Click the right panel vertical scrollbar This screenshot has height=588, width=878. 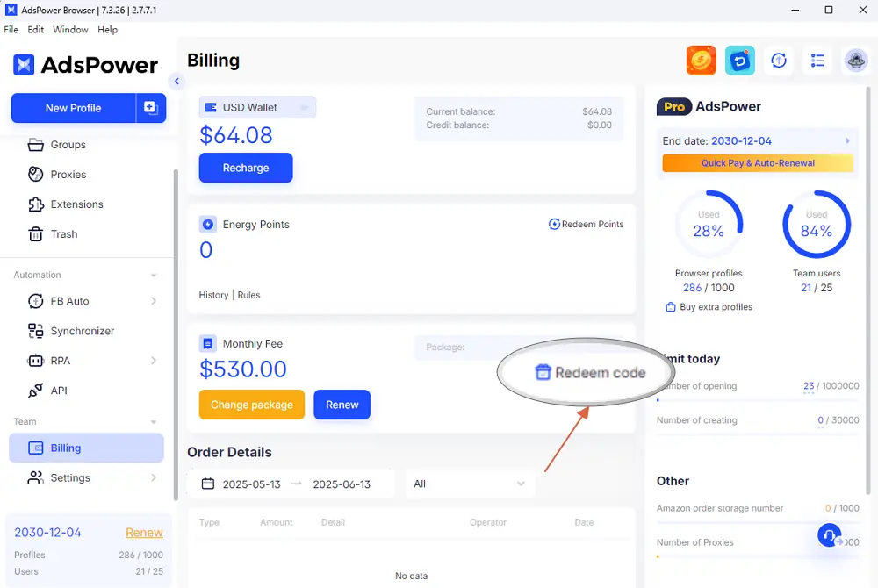pos(868,290)
